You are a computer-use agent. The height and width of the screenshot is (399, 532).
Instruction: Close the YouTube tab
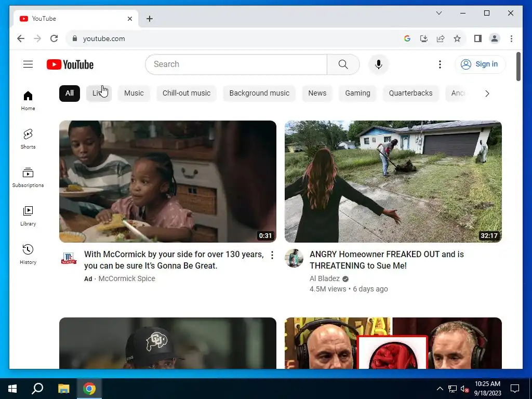(x=129, y=19)
